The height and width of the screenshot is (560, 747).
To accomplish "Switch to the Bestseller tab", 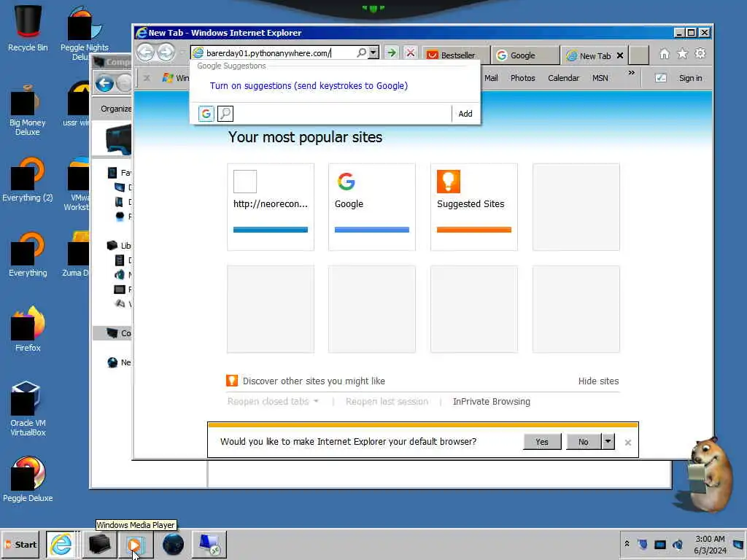I will click(x=455, y=55).
